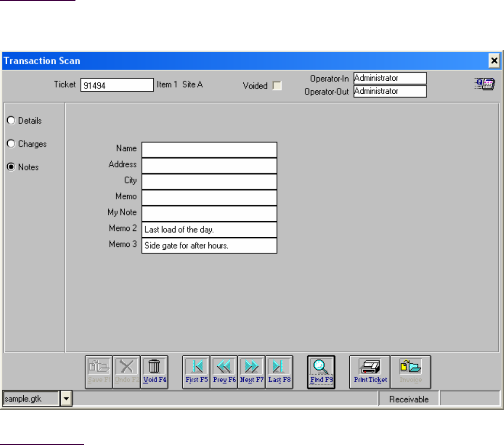Screen dimensions: 504x445
Task: Jump to first record with First F5
Action: point(196,372)
